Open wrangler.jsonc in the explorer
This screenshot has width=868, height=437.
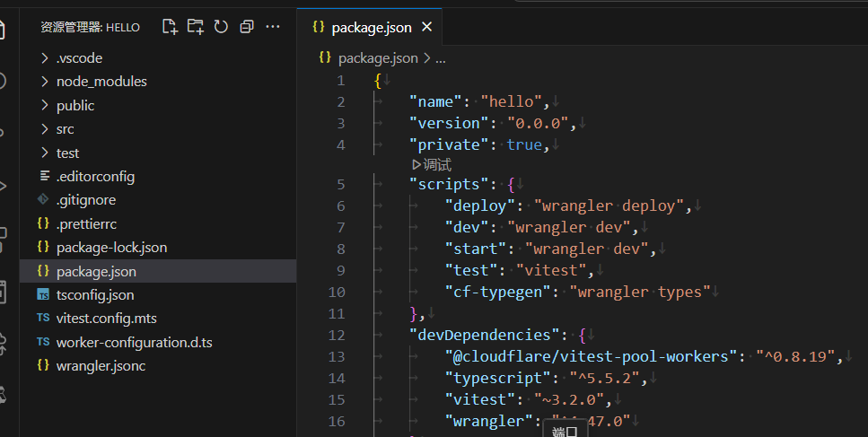(100, 365)
